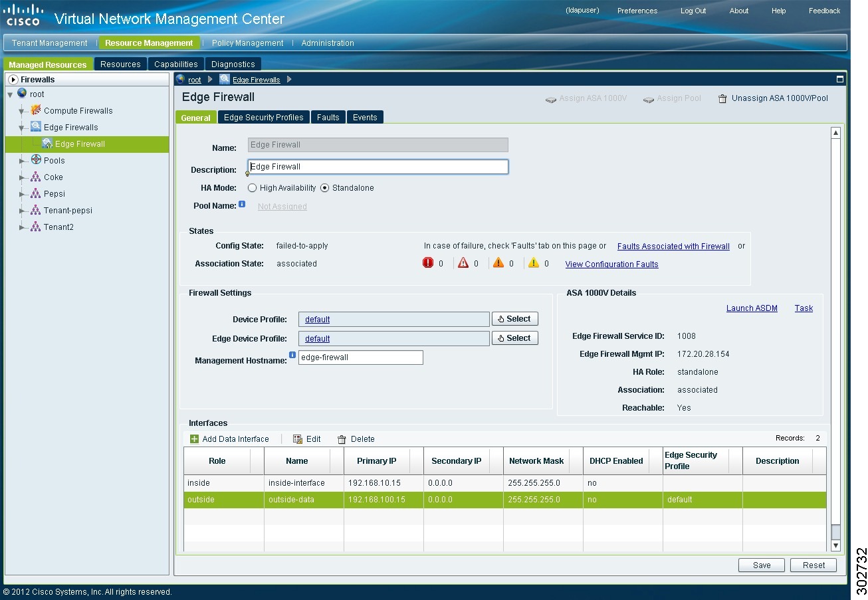
Task: Click the Pools icon in tree
Action: [36, 160]
